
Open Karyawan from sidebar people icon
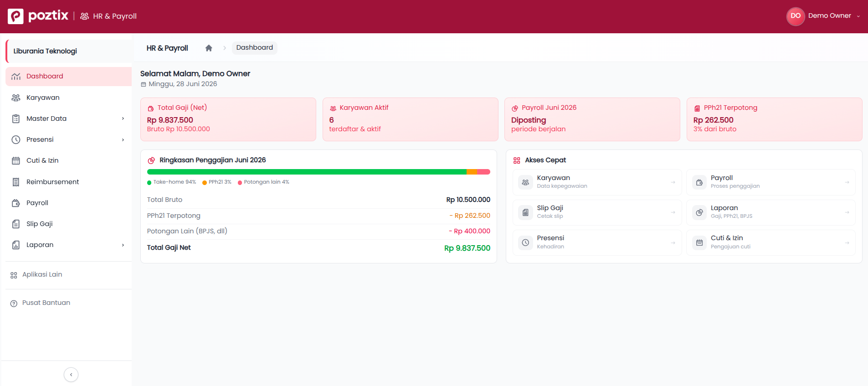point(16,98)
